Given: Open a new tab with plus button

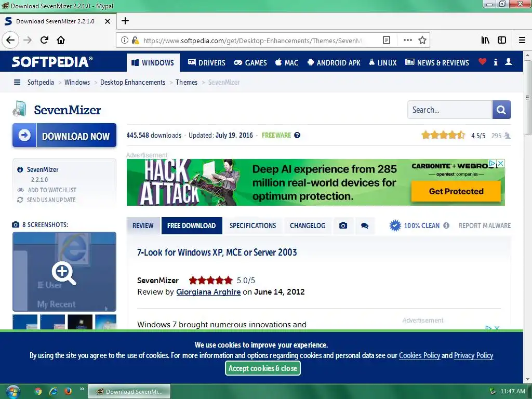Looking at the screenshot, I should click(125, 21).
